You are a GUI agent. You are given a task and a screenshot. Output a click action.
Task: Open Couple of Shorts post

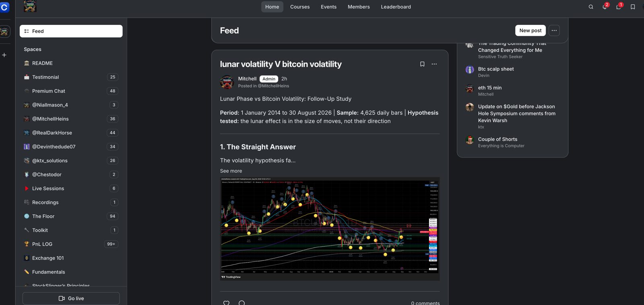tap(497, 139)
